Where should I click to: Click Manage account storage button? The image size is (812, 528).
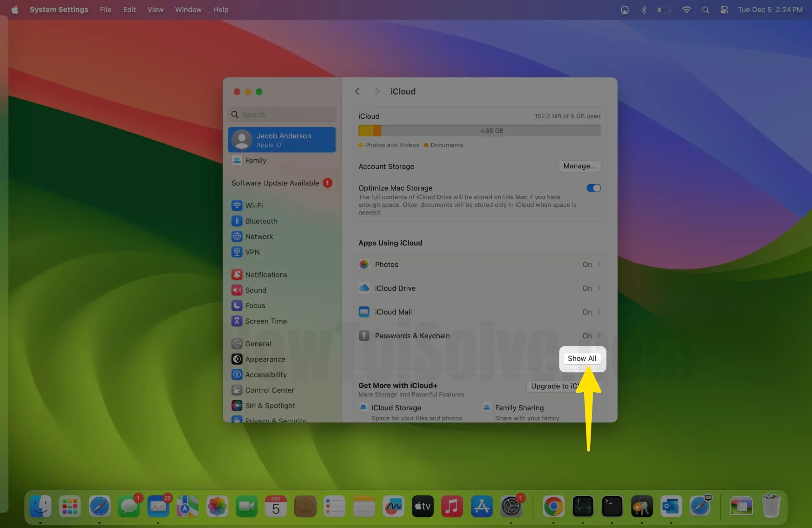click(x=579, y=166)
